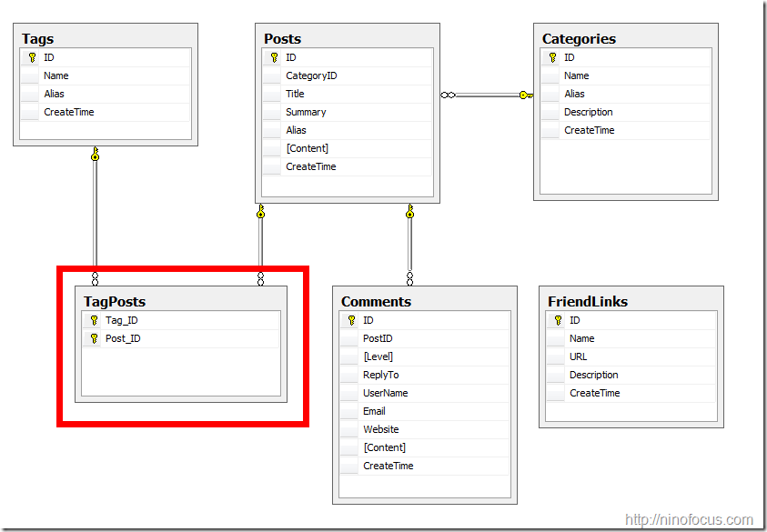This screenshot has width=767, height=532.
Task: Click the Categories table title
Action: pyautogui.click(x=580, y=38)
